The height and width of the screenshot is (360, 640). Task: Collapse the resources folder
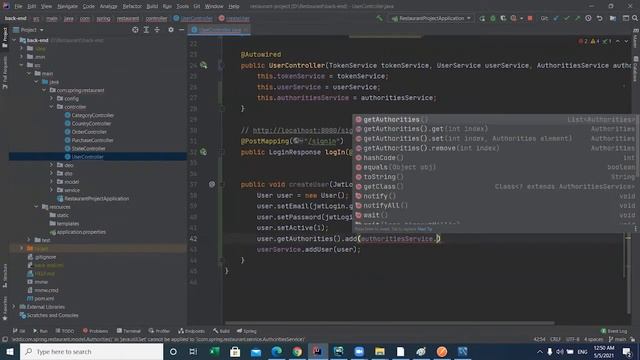[36, 207]
